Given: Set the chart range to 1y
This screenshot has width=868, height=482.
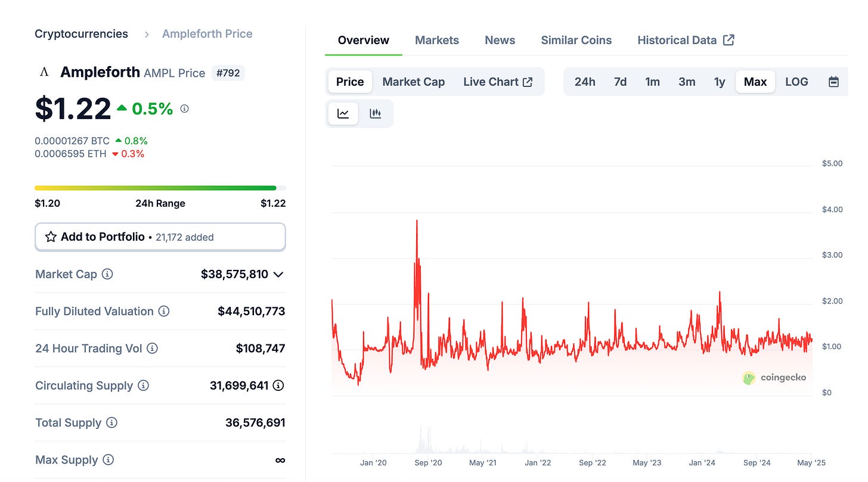Looking at the screenshot, I should point(720,82).
